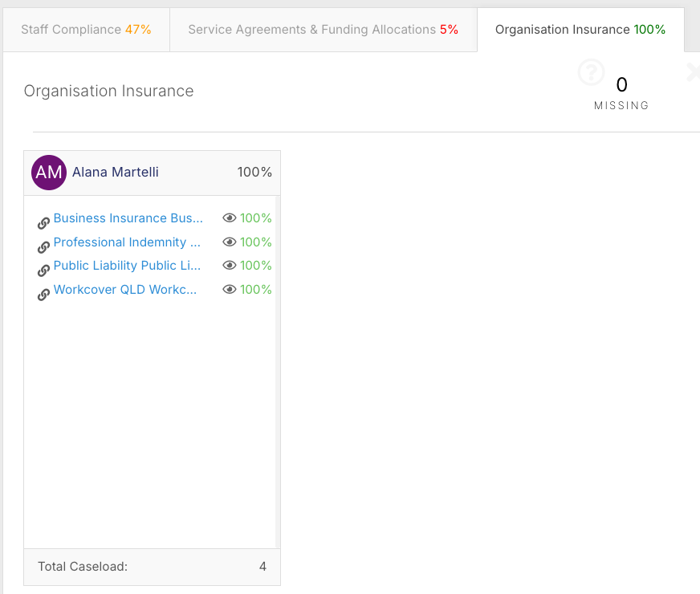This screenshot has width=700, height=594.
Task: Click the Total Caseload label
Action: coord(83,567)
